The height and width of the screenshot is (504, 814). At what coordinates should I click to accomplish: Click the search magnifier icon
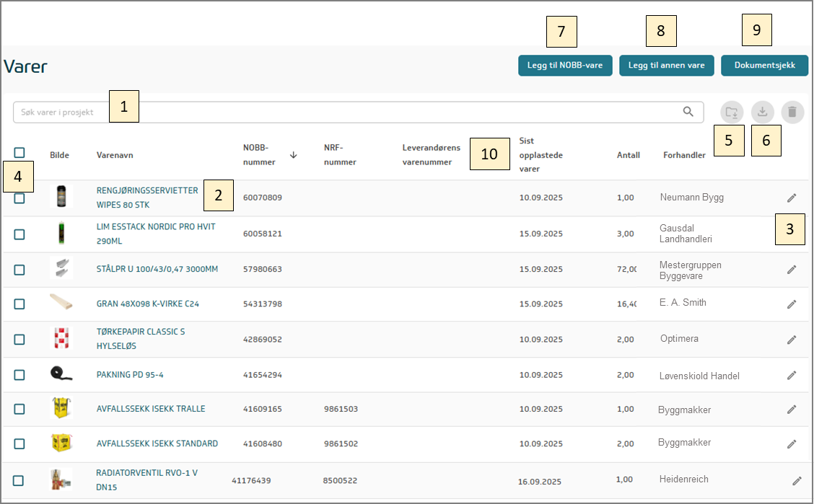[688, 112]
